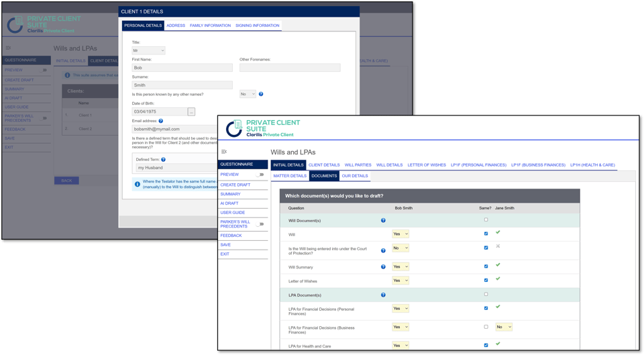Switch to the WILL PARTIES tab
The height and width of the screenshot is (355, 644).
(358, 165)
